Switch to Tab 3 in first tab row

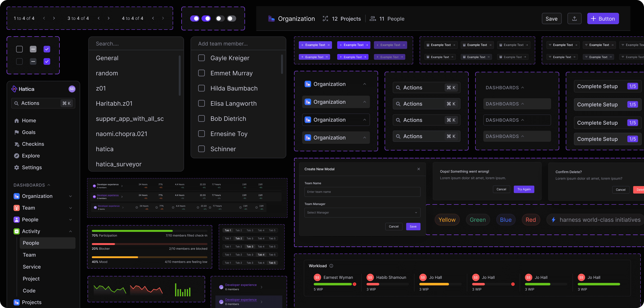tap(250, 231)
